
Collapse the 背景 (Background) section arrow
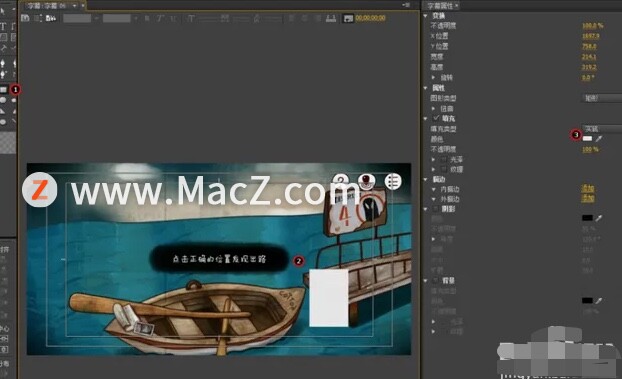(x=426, y=281)
